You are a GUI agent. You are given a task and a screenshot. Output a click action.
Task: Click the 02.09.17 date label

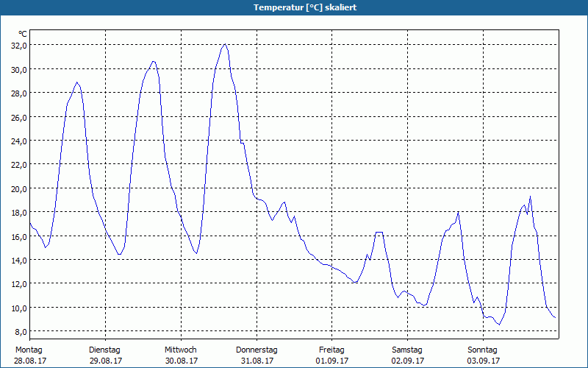coord(408,361)
